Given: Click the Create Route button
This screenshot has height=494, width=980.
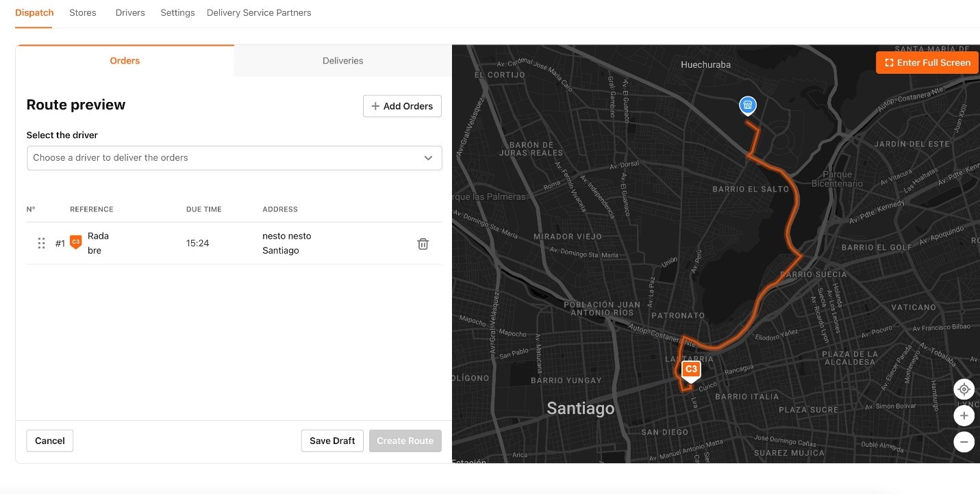Looking at the screenshot, I should pos(405,441).
